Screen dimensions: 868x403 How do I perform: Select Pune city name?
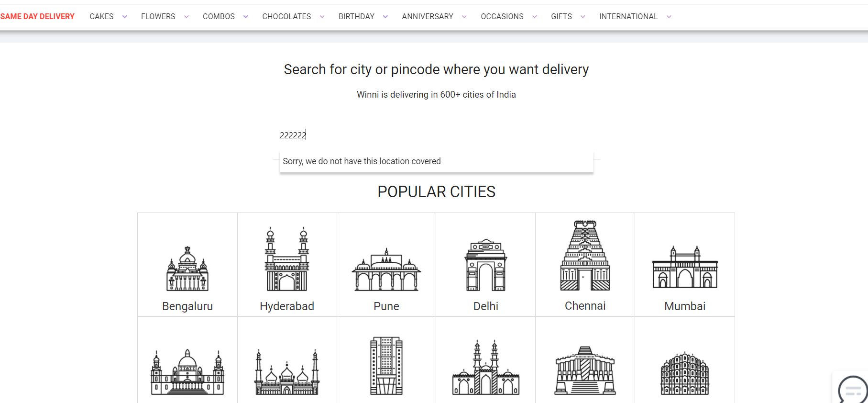pos(386,306)
